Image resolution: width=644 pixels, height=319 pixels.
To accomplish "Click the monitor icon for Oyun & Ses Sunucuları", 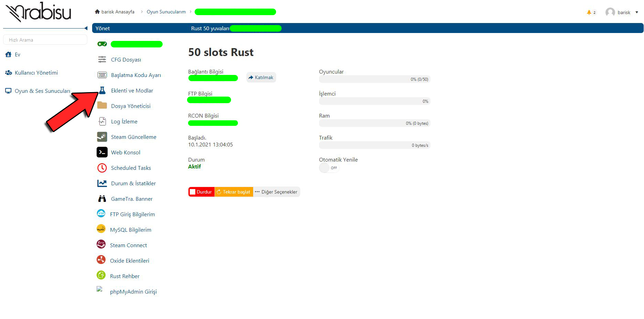I will coord(8,91).
